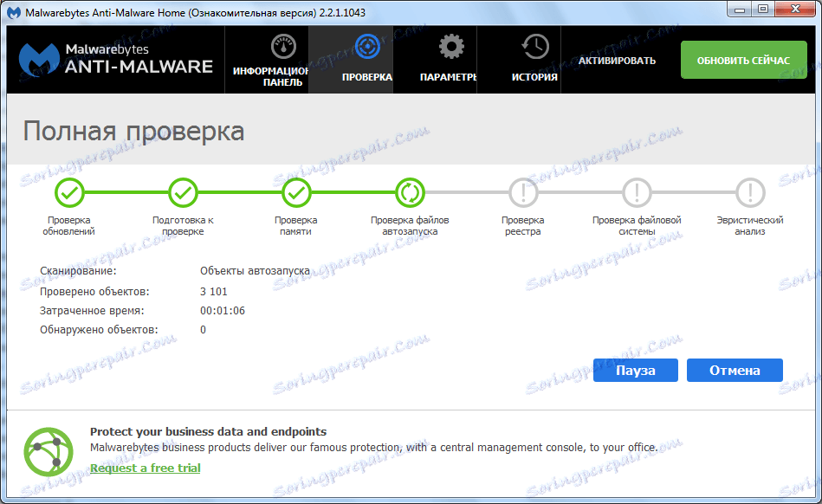Open the dashboard gauge icon
Screen dimensions: 822x504
pos(283,47)
